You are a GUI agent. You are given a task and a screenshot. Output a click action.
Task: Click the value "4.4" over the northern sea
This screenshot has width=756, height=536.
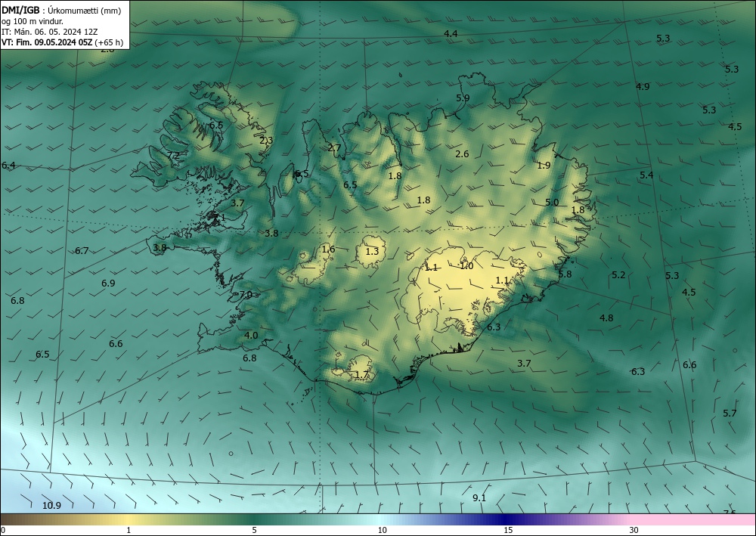click(451, 34)
